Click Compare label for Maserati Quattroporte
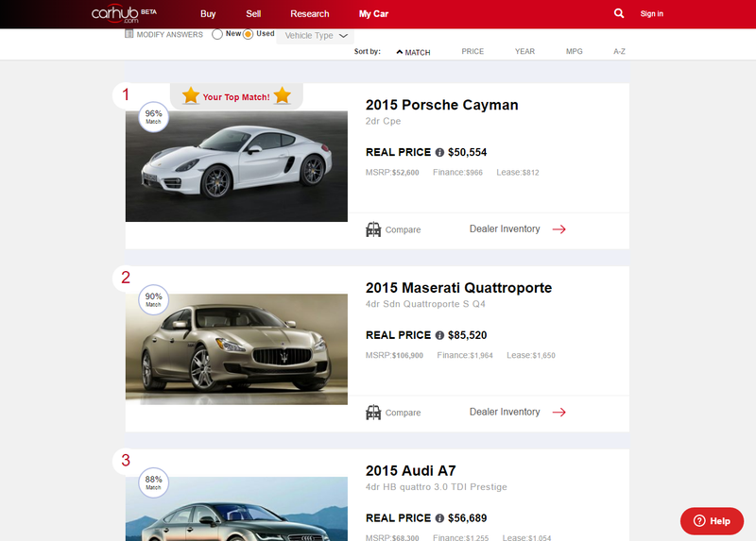Screen dimensions: 756x541 (403, 413)
